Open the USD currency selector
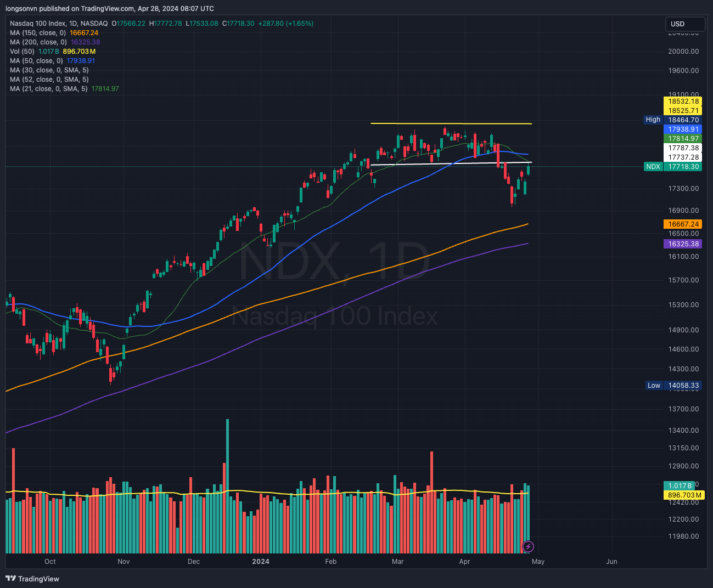Image resolution: width=713 pixels, height=588 pixels. [685, 24]
